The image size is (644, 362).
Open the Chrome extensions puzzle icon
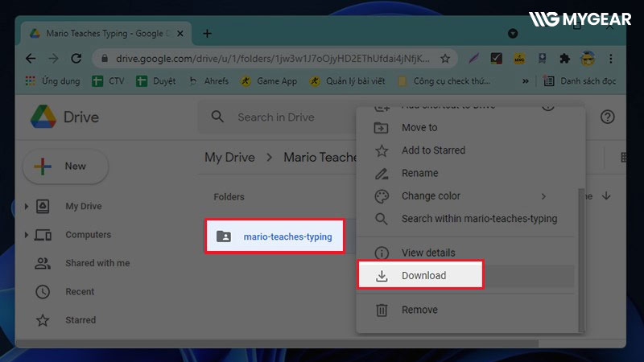tap(565, 59)
